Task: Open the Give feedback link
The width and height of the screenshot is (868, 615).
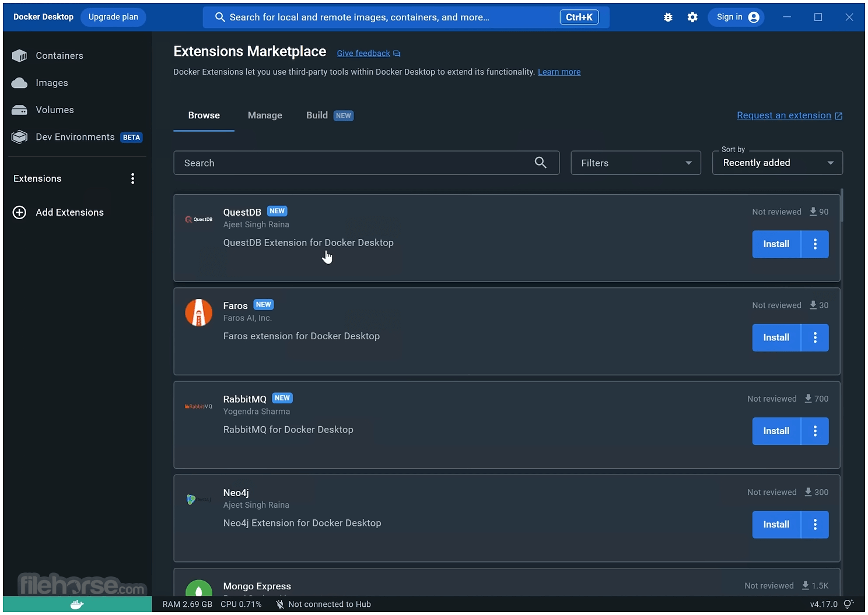Action: pos(369,53)
